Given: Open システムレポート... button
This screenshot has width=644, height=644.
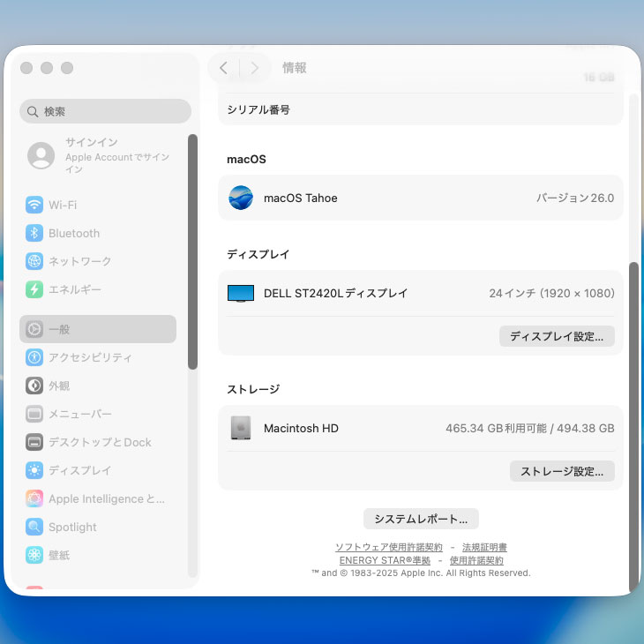Looking at the screenshot, I should point(421,519).
